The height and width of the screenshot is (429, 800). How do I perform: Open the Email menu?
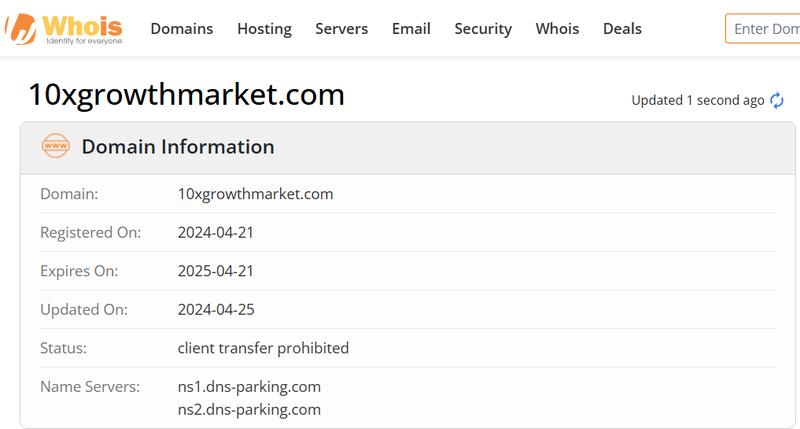click(x=411, y=29)
